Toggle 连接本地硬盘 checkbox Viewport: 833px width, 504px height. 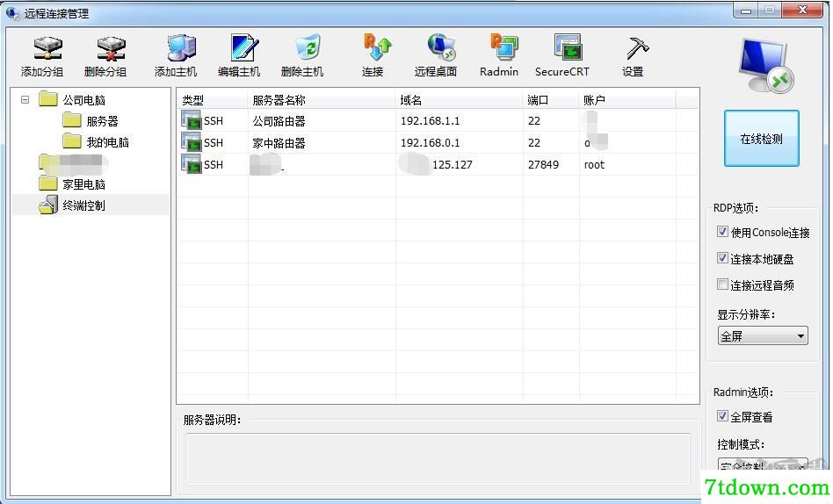pos(722,258)
